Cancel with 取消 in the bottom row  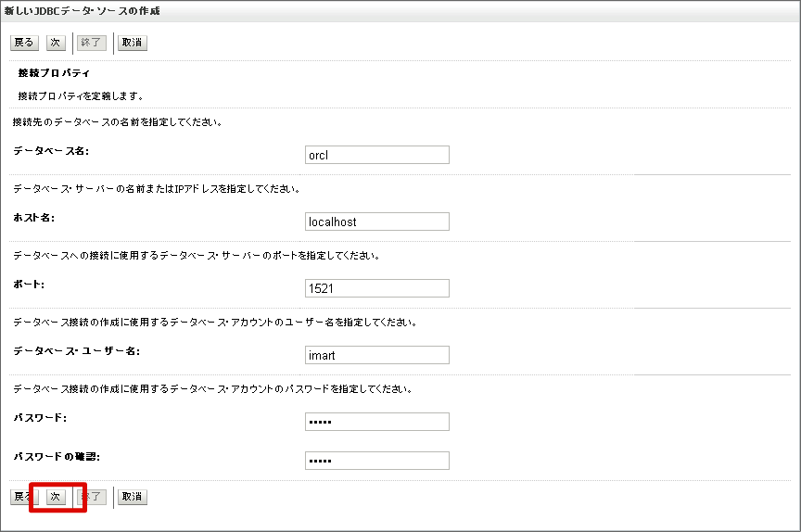click(x=133, y=497)
